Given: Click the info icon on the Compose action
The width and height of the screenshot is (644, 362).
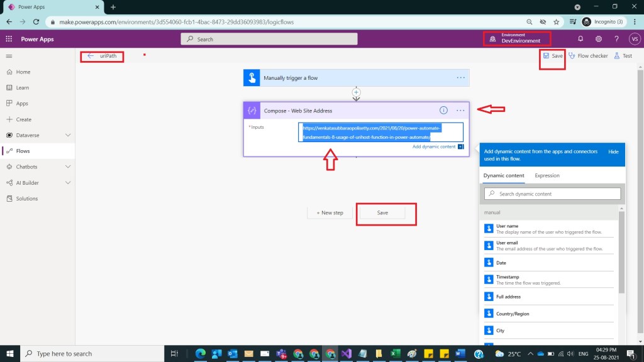Looking at the screenshot, I should coord(443,110).
